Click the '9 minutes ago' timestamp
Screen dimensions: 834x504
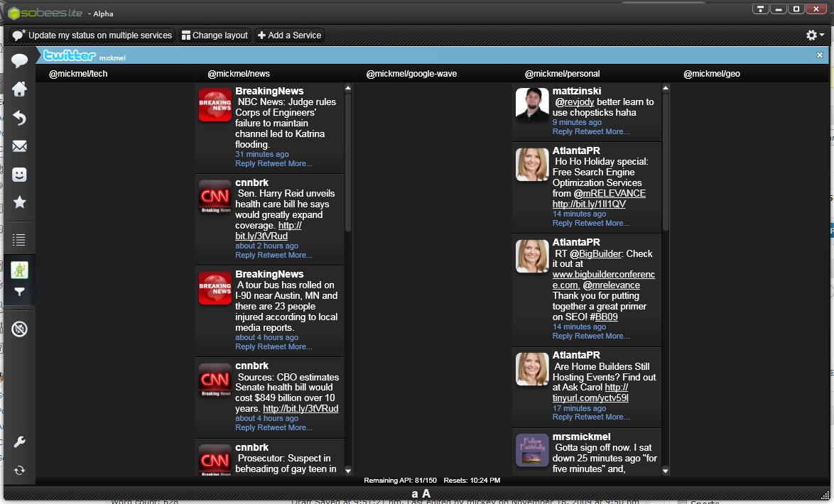[577, 122]
